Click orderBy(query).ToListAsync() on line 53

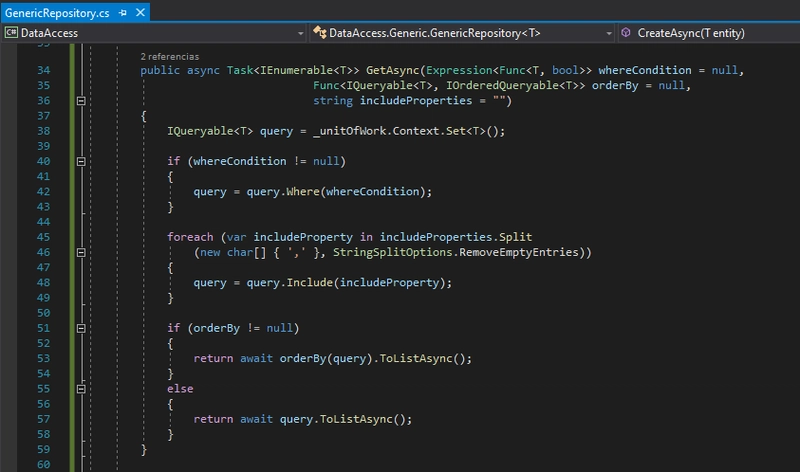[x=372, y=359]
